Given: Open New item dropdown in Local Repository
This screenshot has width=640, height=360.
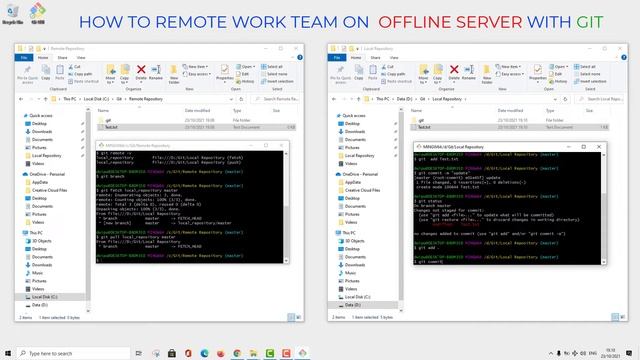Looking at the screenshot, I should 509,67.
